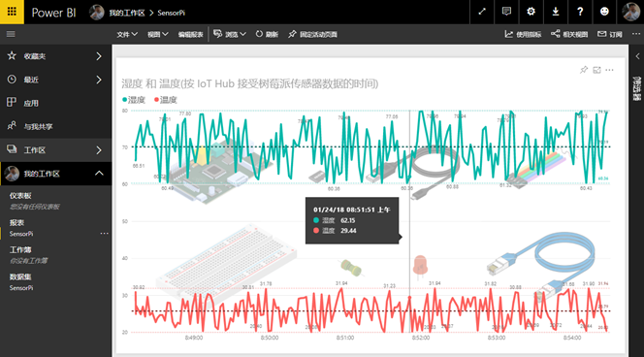The image size is (644, 357).
Task: Click the 8:53:00 time axis label
Action: pyautogui.click(x=497, y=338)
